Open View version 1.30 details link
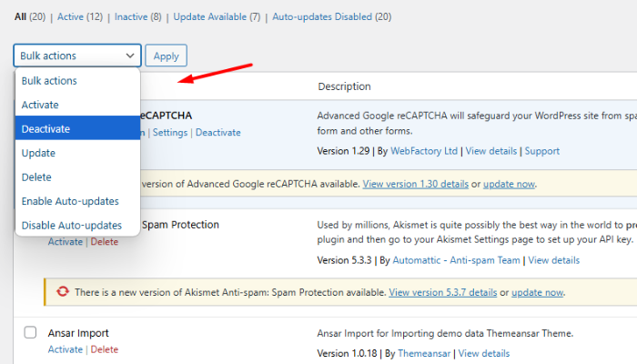The image size is (637, 364). click(414, 184)
